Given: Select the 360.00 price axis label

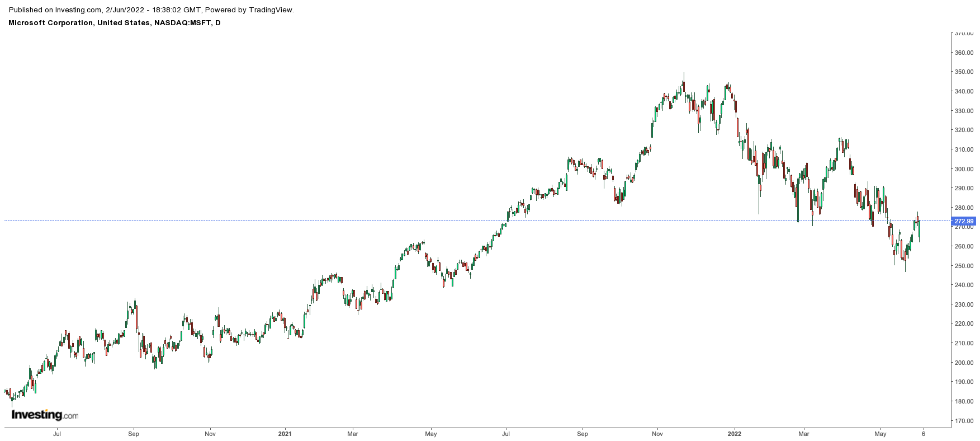Looking at the screenshot, I should tap(964, 53).
